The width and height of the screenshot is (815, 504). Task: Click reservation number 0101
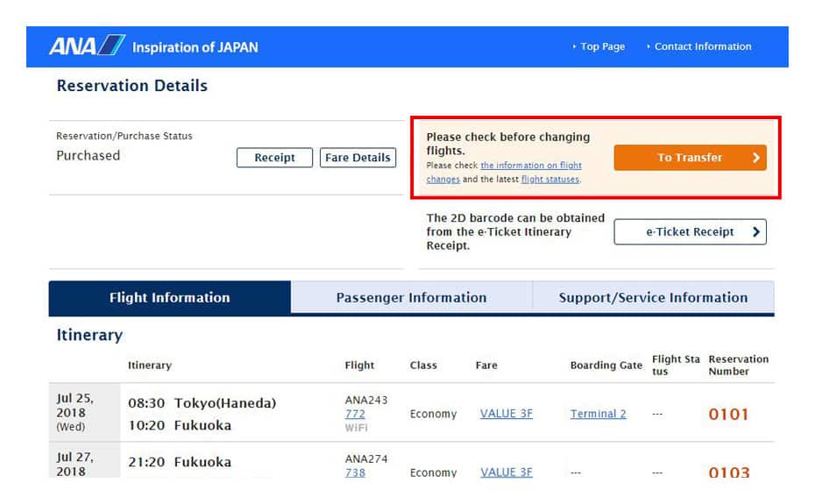pyautogui.click(x=728, y=415)
